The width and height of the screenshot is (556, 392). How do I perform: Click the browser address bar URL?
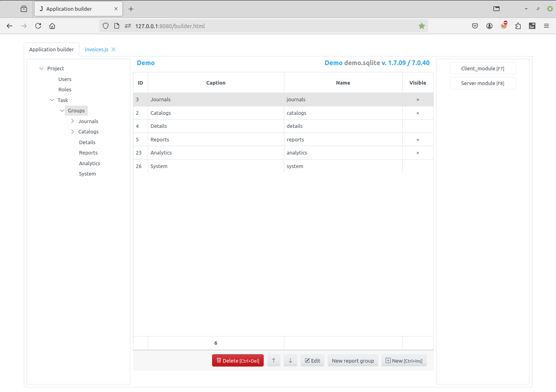170,26
